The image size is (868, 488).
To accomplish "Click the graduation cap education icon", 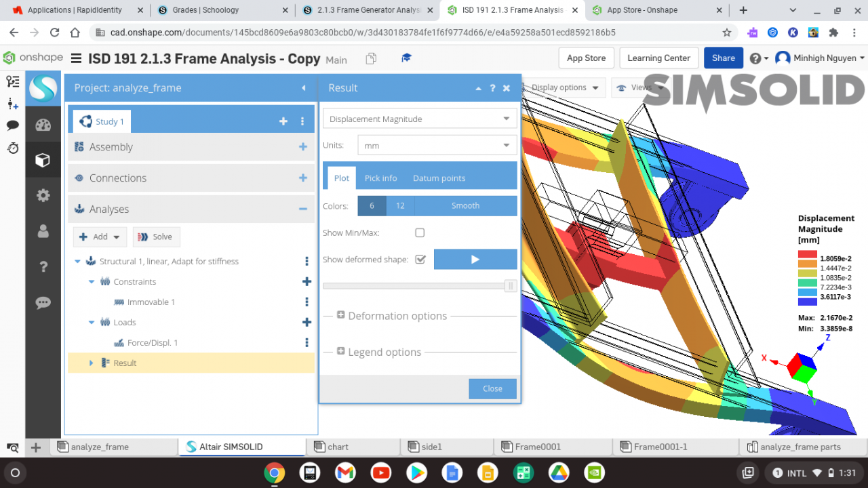I will point(406,58).
